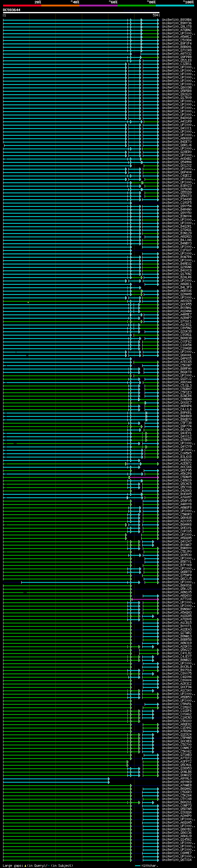The width and height of the screenshot is (197, 868).
Task: Select row label UniRef100_B9FXF4
Action: pos(177,43)
